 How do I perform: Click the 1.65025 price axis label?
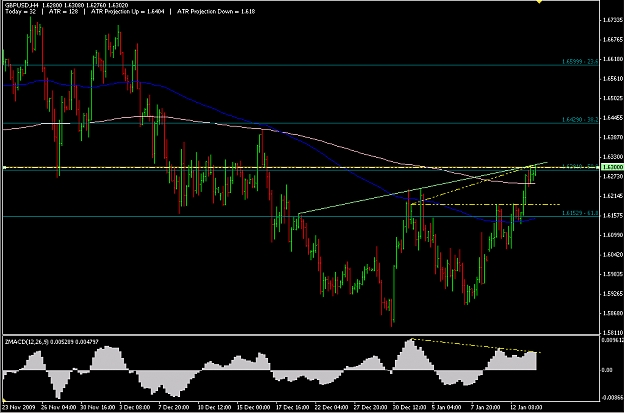click(x=613, y=98)
